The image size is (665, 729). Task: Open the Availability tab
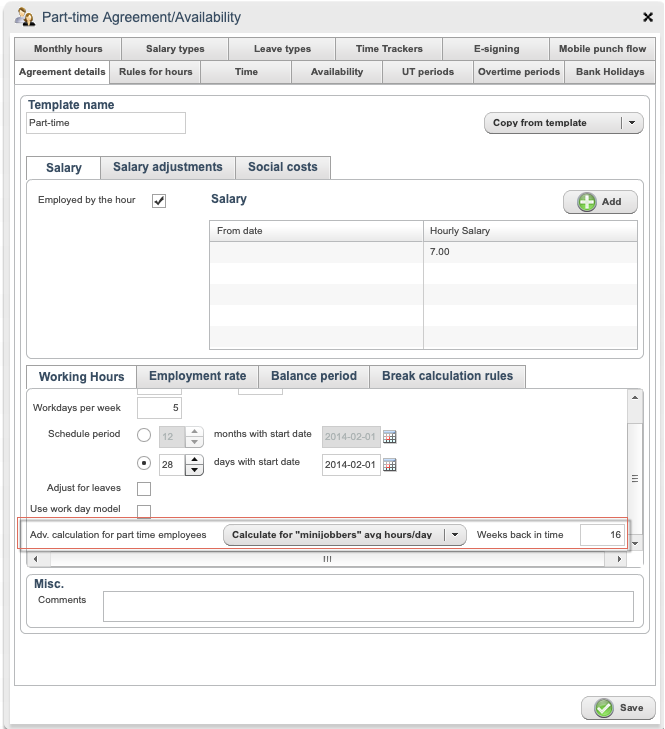tap(337, 72)
